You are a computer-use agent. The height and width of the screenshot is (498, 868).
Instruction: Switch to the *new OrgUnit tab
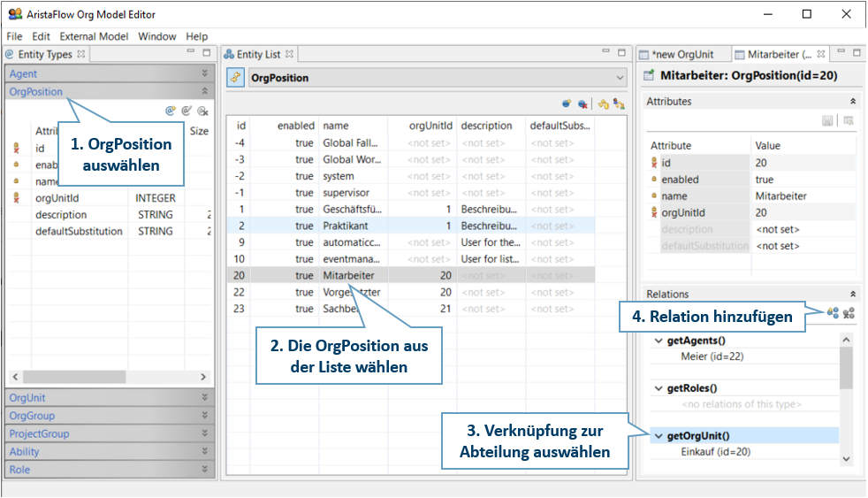(683, 54)
